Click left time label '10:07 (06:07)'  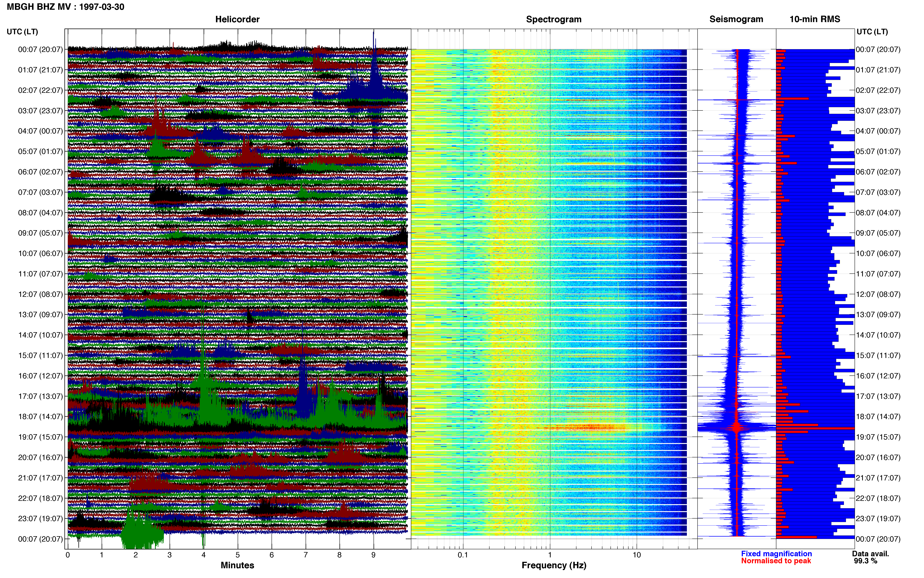click(40, 253)
